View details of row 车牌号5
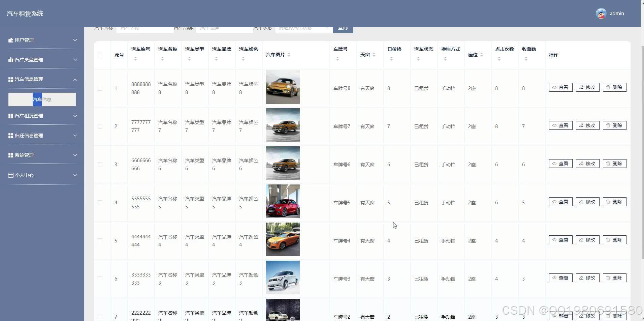This screenshot has height=321, width=644. (560, 202)
